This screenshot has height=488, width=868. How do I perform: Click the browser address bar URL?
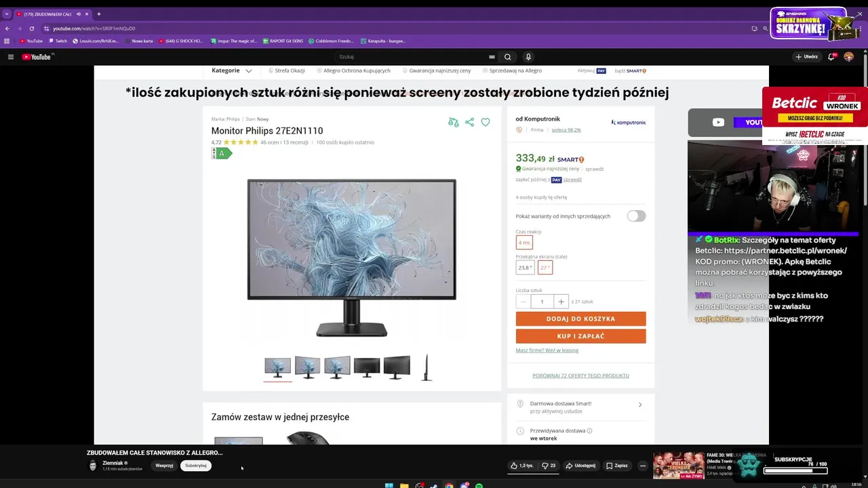click(94, 28)
